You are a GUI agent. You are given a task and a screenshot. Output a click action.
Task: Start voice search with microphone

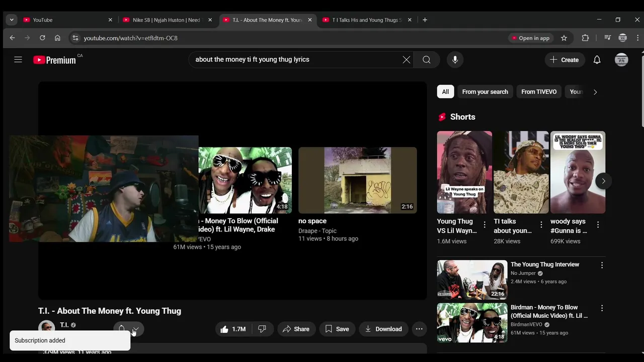455,60
